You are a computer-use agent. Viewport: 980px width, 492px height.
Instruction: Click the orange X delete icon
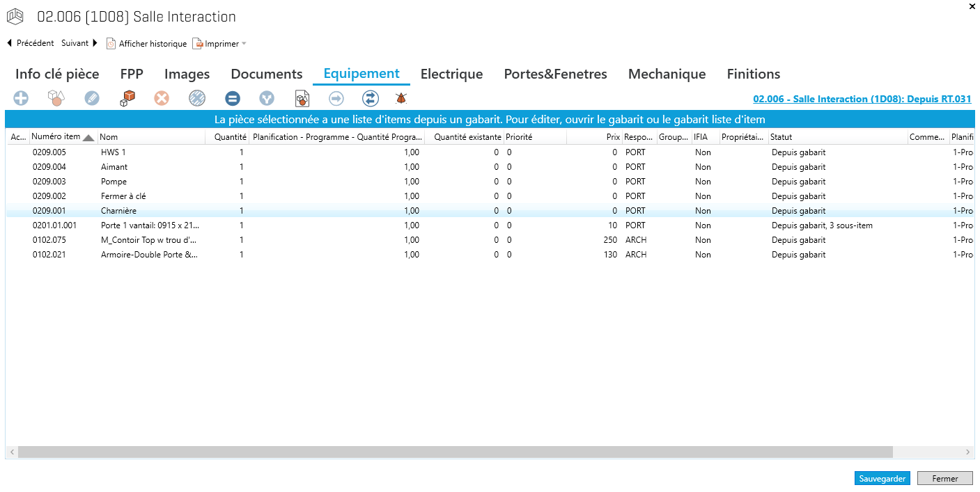point(162,99)
